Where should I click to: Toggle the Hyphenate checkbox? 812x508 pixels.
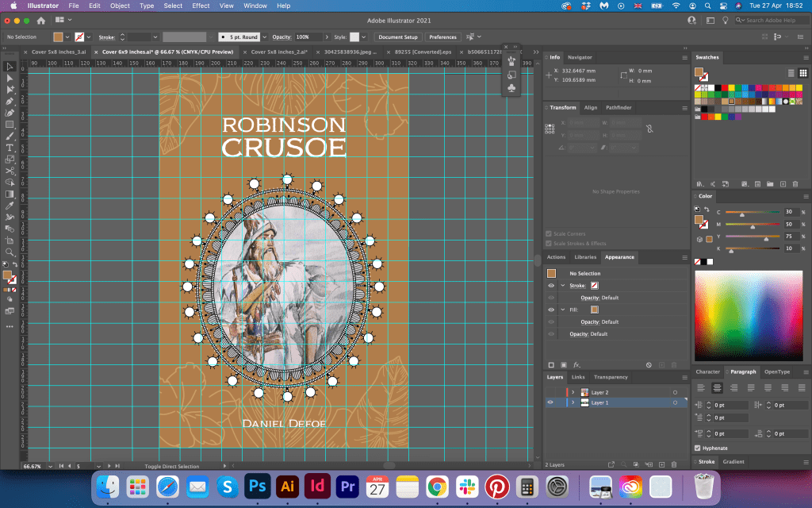[698, 448]
